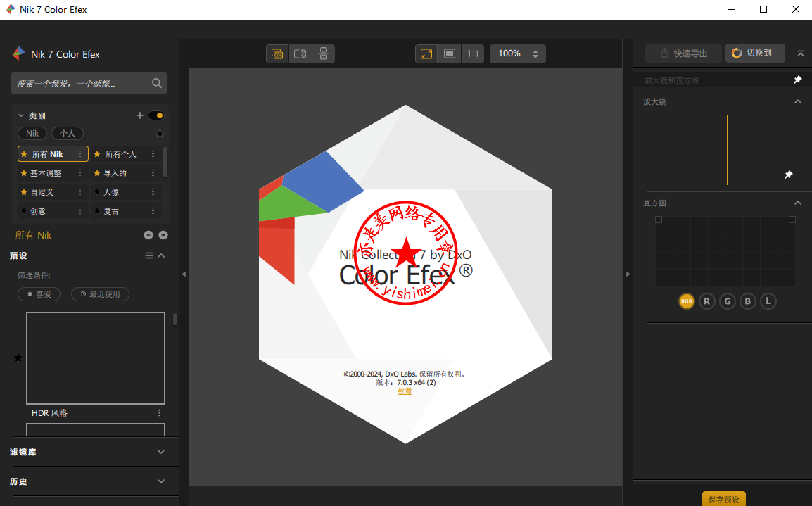Open options menu for 所有个人

pyautogui.click(x=153, y=154)
